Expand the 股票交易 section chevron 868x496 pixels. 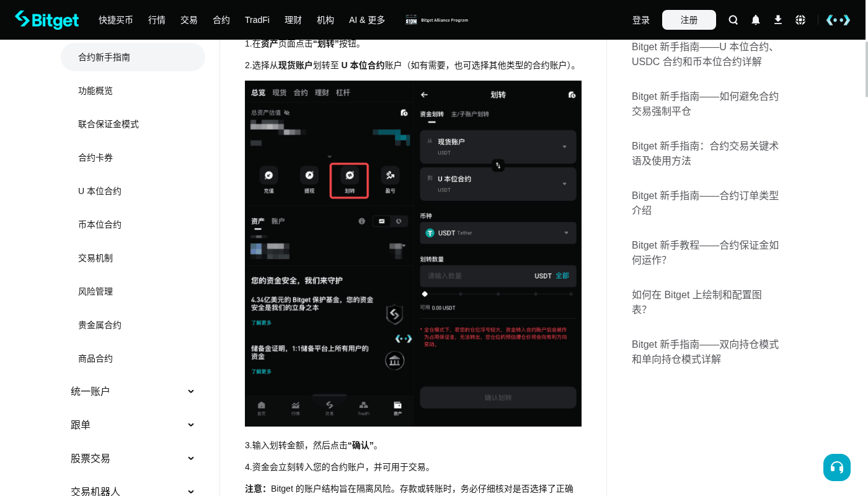[x=191, y=458]
